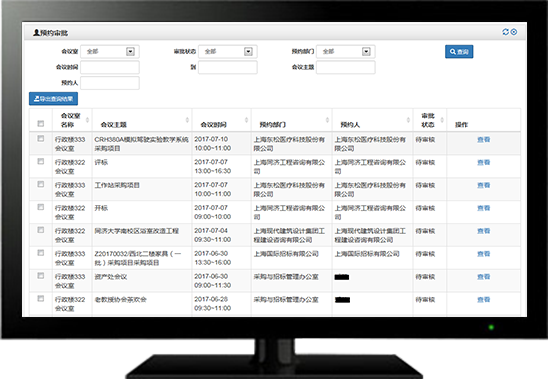Viewport: 548px width, 379px height.
Task: Click the user icon beside 预约审批 title
Action: (36, 33)
